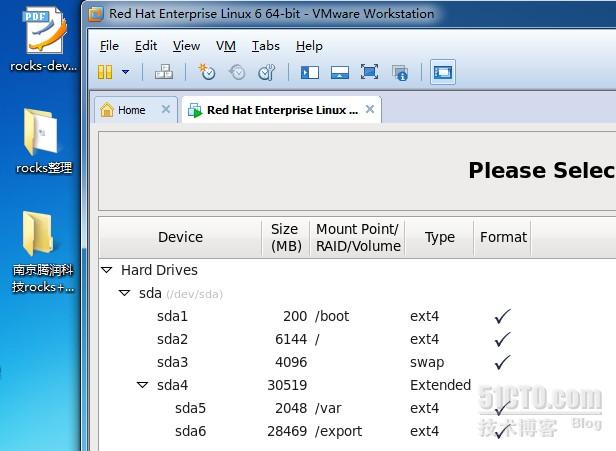Screen dimensions: 616x451
Task: Click the Unity mode icon
Action: [x=400, y=73]
